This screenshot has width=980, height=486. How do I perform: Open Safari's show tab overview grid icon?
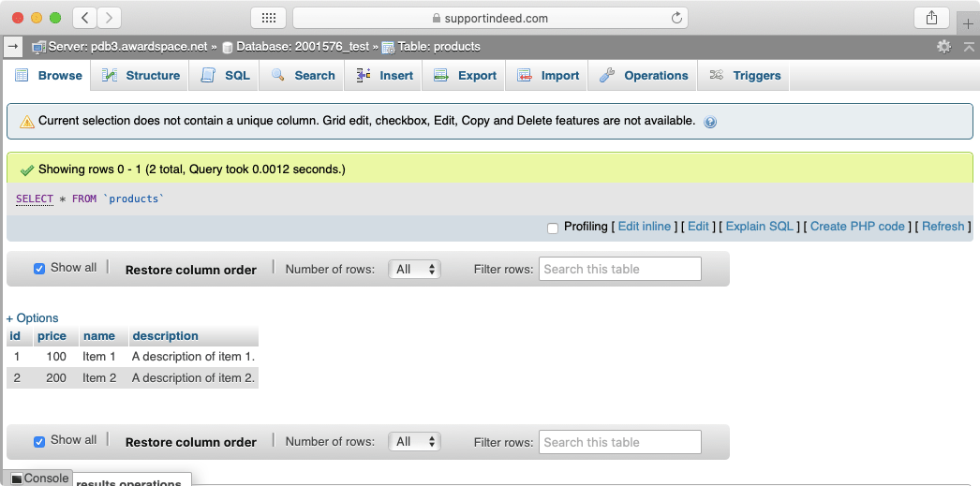pyautogui.click(x=268, y=18)
